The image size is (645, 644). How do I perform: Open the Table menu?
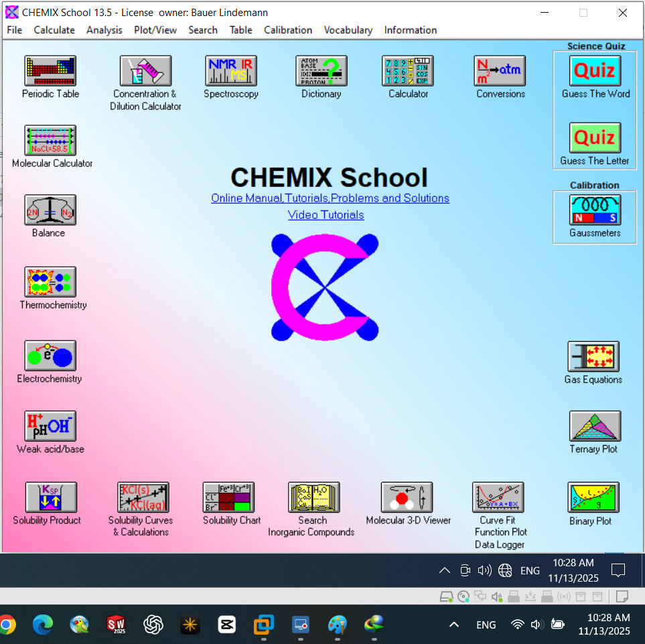[240, 30]
